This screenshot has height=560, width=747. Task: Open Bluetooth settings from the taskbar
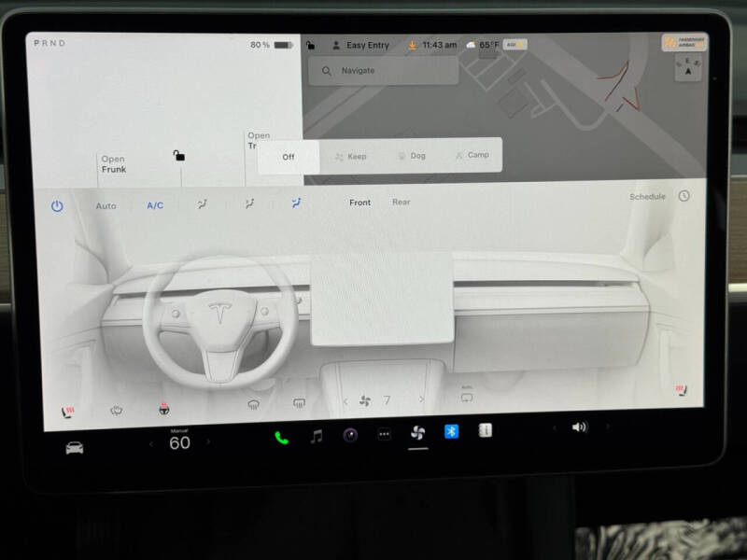pyautogui.click(x=451, y=433)
